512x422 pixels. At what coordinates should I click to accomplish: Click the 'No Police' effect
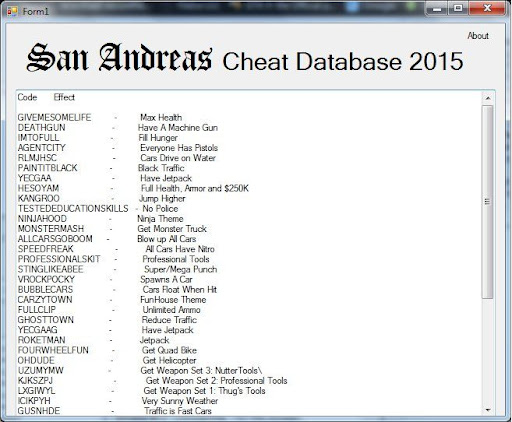(x=160, y=208)
